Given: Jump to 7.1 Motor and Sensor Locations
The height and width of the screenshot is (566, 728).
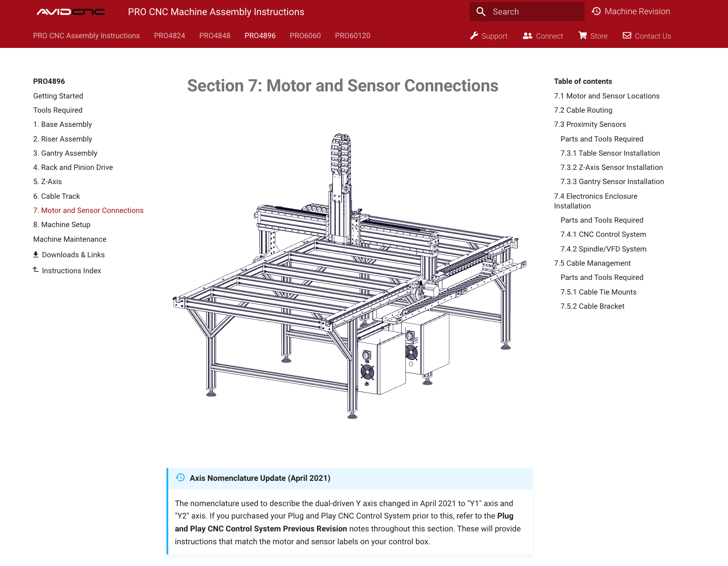Looking at the screenshot, I should (607, 96).
